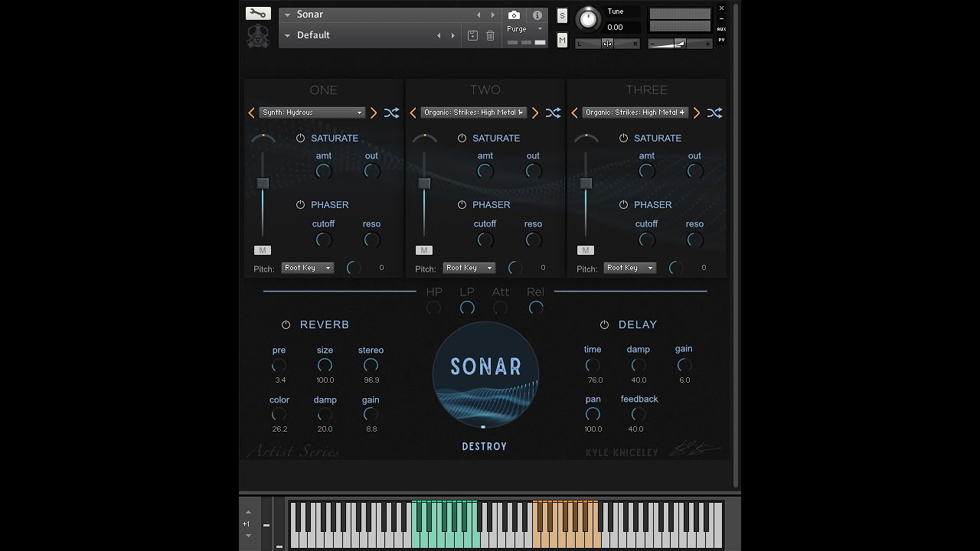Click the header output volume slider
Screen dimensions: 980x551
pyautogui.click(x=680, y=44)
